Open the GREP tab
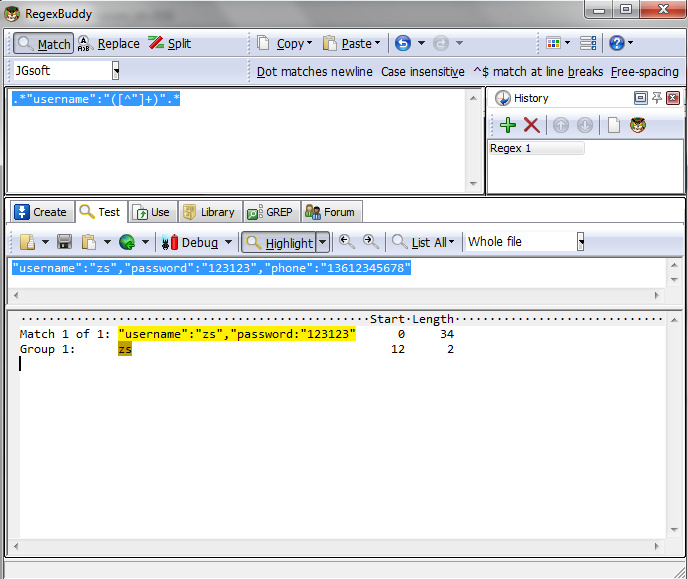Viewport: 688px width, 579px height. [x=271, y=212]
